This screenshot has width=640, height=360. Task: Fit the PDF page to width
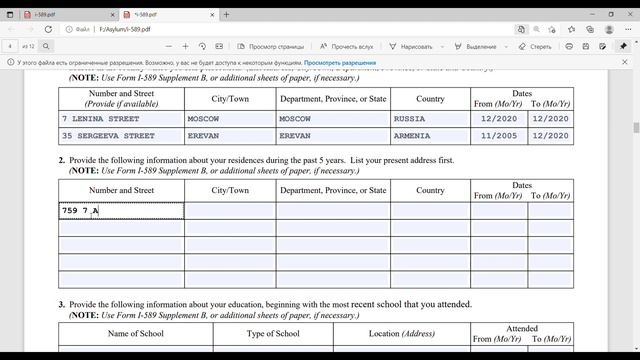[219, 47]
